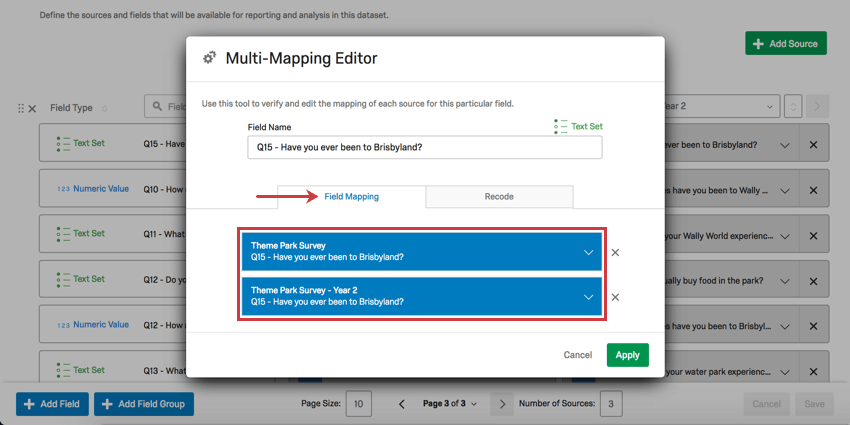The height and width of the screenshot is (425, 850).
Task: Go to previous page arrow
Action: click(x=402, y=404)
